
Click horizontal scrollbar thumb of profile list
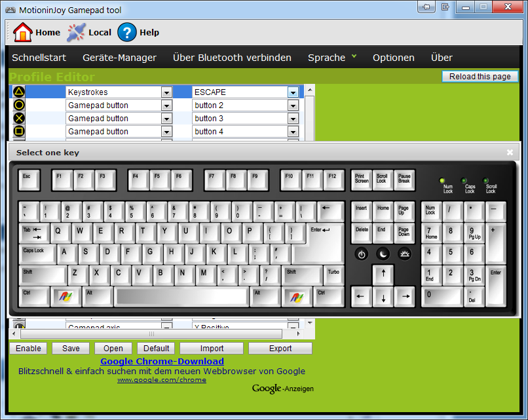(151, 334)
